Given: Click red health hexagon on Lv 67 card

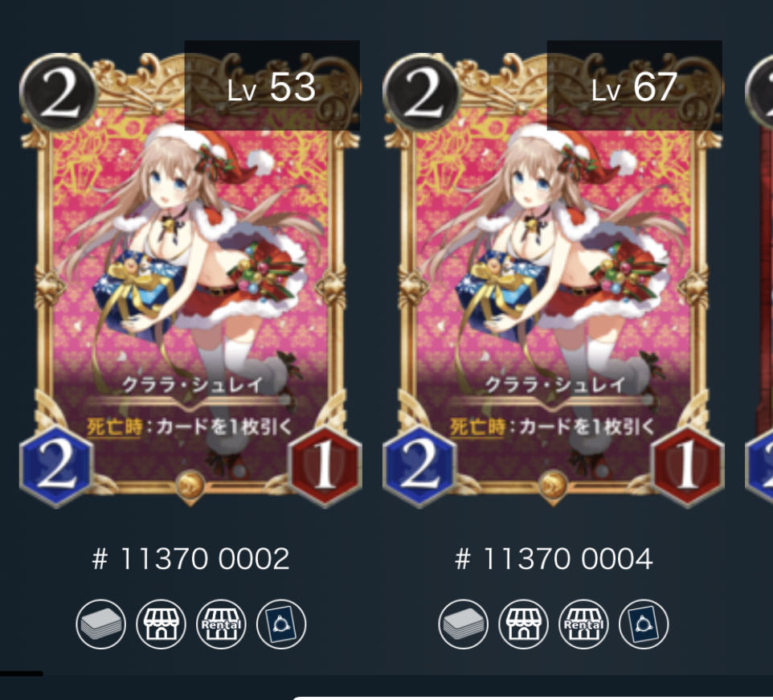Looking at the screenshot, I should pyautogui.click(x=687, y=466).
